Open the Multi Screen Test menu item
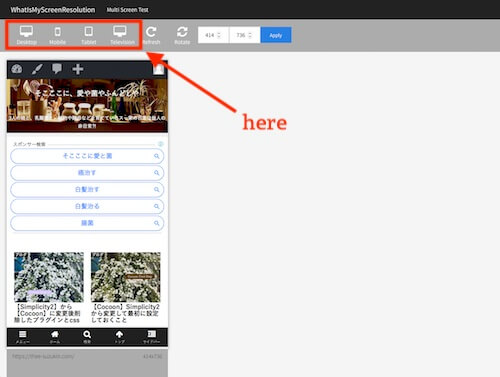The width and height of the screenshot is (500, 377). (x=127, y=10)
